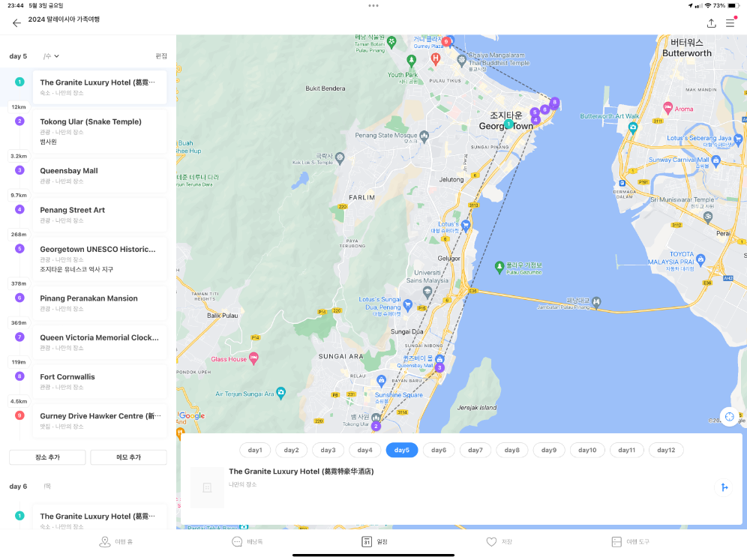747x560 pixels.
Task: Open Georgetown UNESCO Historic entry
Action: pos(100,259)
